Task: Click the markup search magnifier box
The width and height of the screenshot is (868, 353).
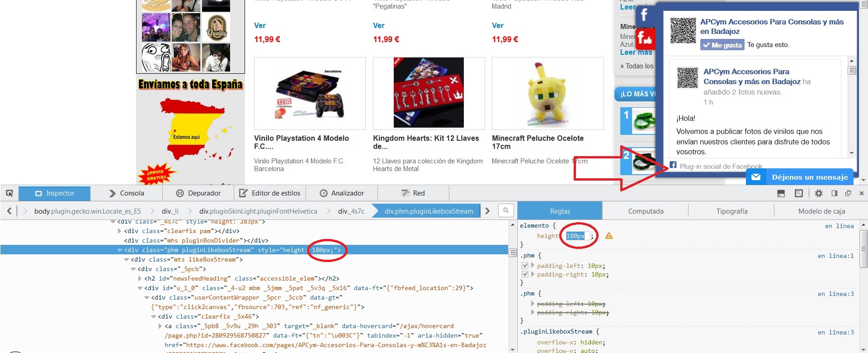Action: click(x=506, y=210)
